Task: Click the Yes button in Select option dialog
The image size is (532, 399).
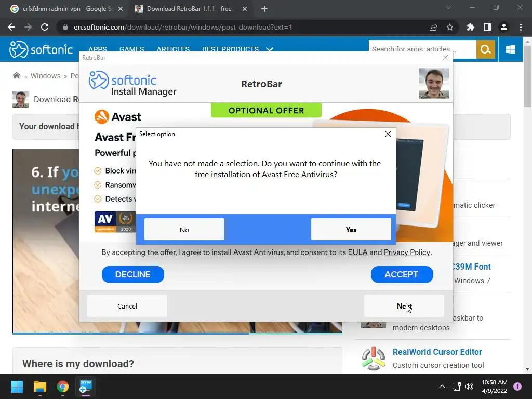Action: (x=351, y=229)
